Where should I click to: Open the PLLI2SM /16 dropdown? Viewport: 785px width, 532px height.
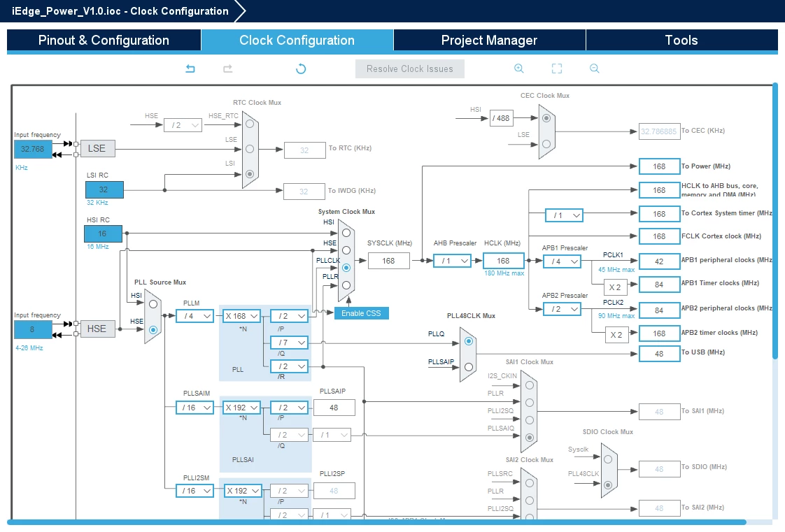pyautogui.click(x=195, y=491)
